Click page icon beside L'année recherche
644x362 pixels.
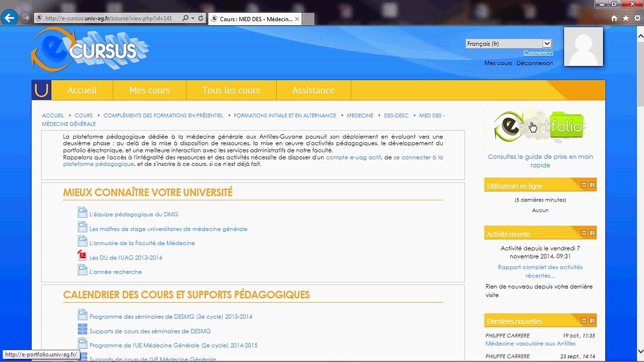pos(83,270)
